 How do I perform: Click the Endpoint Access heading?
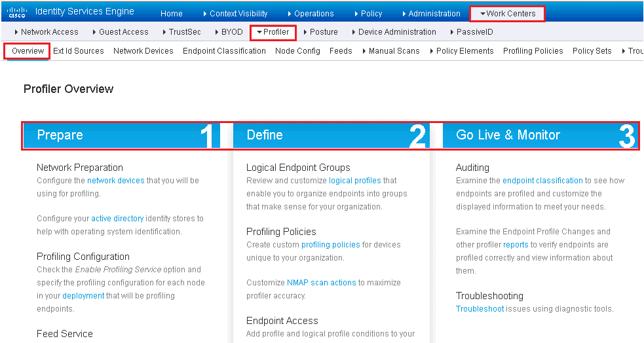coord(282,321)
